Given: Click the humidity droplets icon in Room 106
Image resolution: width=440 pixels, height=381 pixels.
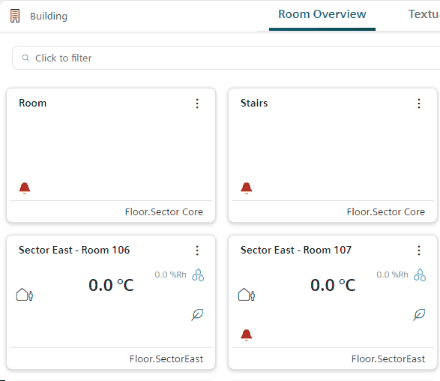Looking at the screenshot, I should click(198, 275).
